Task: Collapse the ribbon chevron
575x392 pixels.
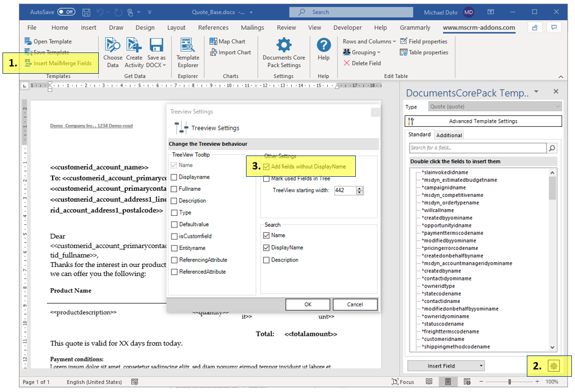Action: click(561, 77)
